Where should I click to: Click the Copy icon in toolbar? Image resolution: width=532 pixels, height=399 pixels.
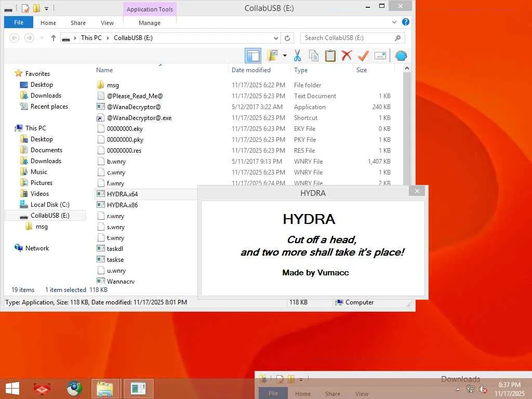click(314, 56)
